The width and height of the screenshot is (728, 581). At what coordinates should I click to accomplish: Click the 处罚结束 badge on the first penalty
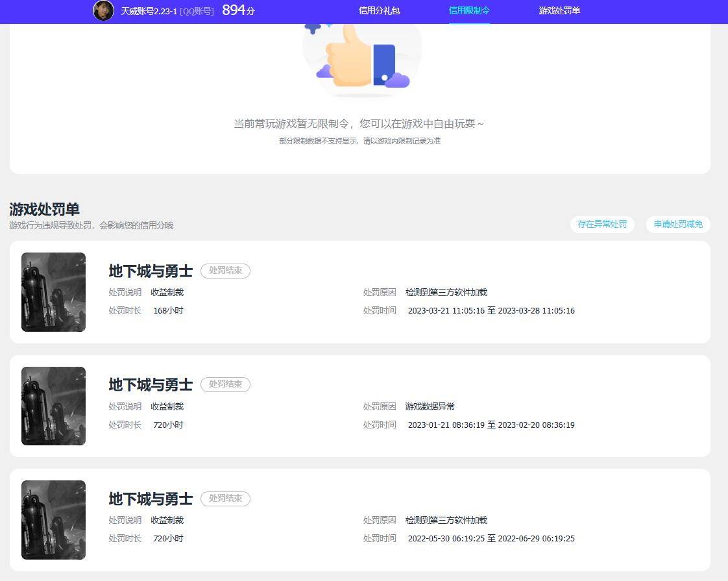[225, 271]
